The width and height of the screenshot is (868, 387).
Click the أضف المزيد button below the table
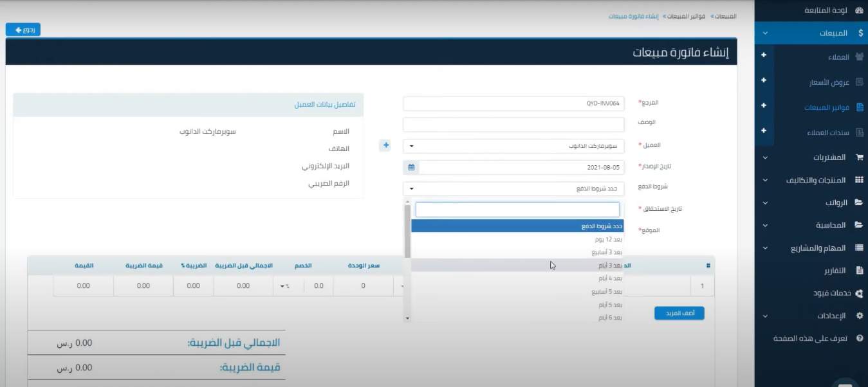coord(679,313)
